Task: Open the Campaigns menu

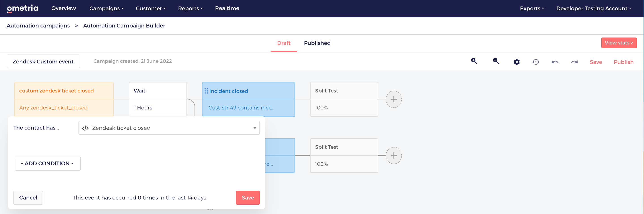Action: [x=106, y=8]
